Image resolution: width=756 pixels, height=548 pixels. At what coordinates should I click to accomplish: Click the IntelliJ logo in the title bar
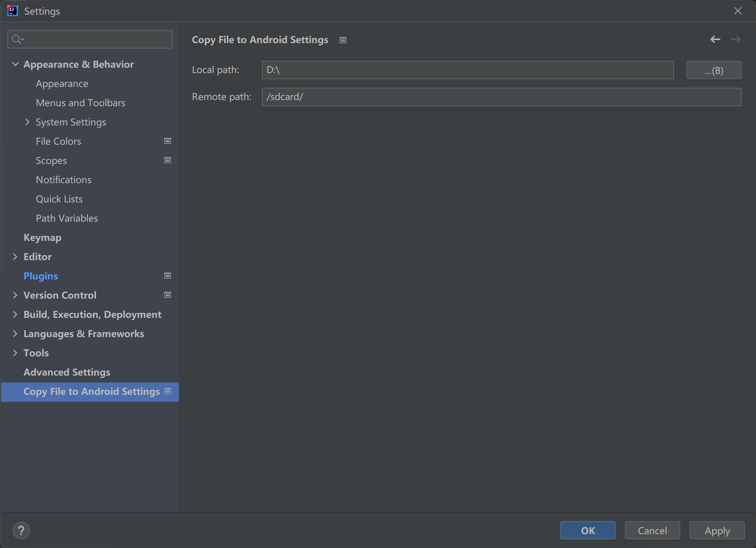click(x=12, y=11)
